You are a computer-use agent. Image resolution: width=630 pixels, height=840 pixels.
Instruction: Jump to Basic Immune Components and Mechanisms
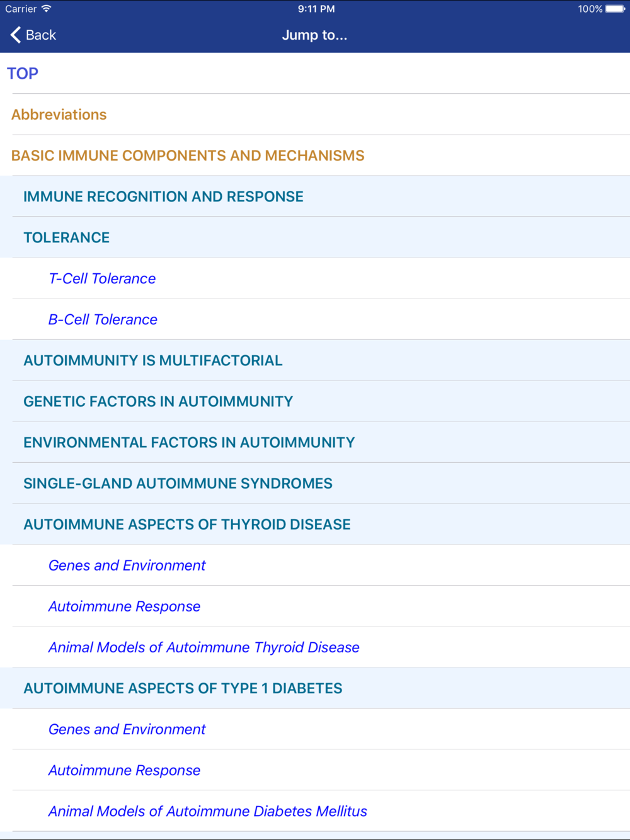point(315,155)
